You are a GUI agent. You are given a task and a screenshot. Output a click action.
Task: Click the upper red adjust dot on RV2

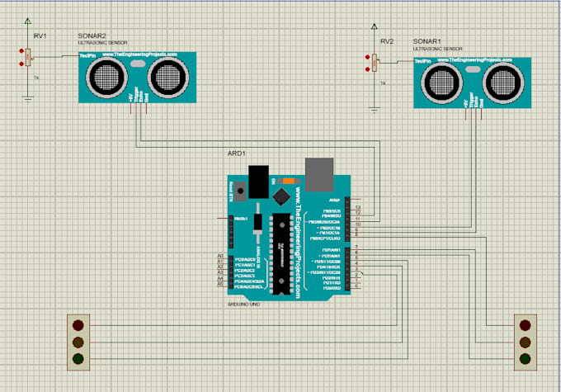tap(367, 57)
